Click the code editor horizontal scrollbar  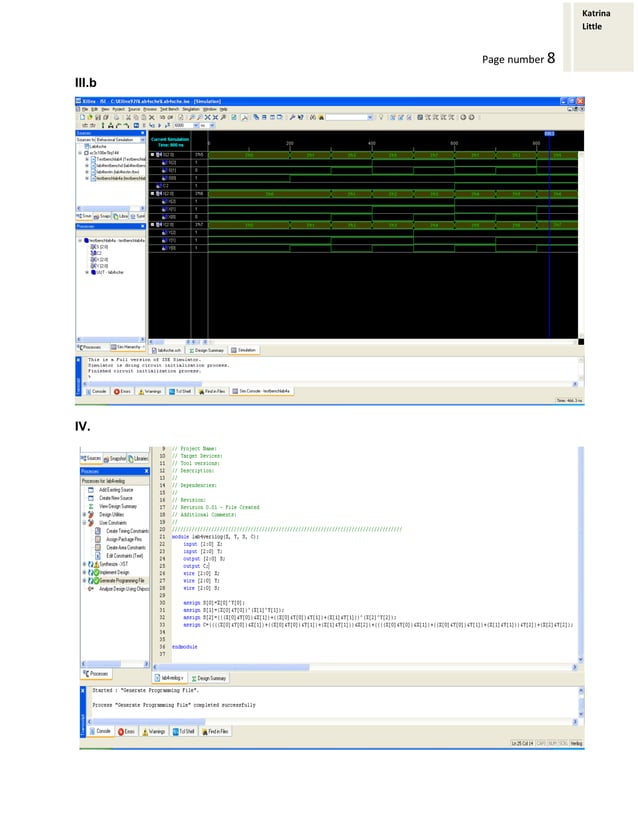(x=365, y=667)
